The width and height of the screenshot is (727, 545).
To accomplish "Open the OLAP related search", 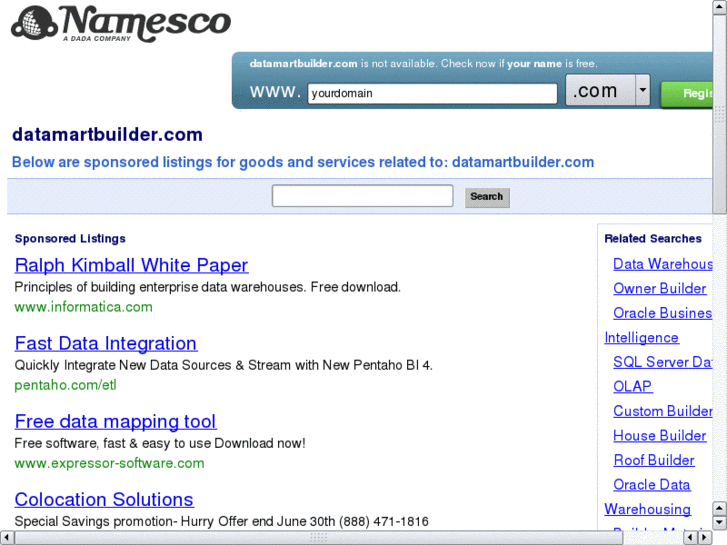I will (x=632, y=386).
